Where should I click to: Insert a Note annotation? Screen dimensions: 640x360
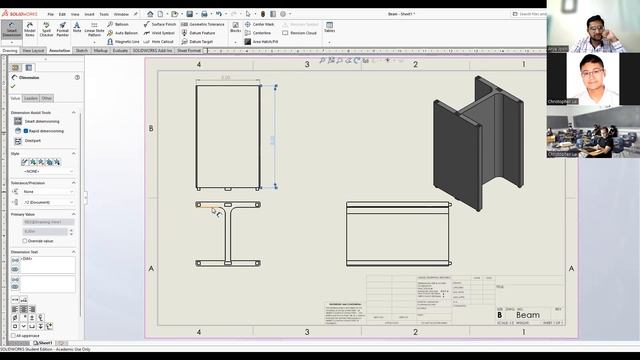(77, 28)
